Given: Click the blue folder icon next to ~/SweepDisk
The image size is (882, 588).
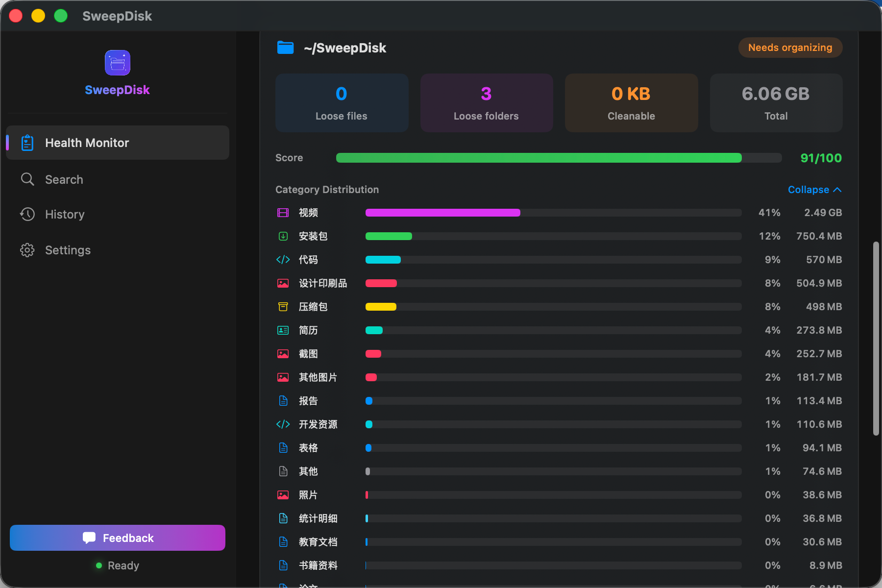Looking at the screenshot, I should coord(285,48).
